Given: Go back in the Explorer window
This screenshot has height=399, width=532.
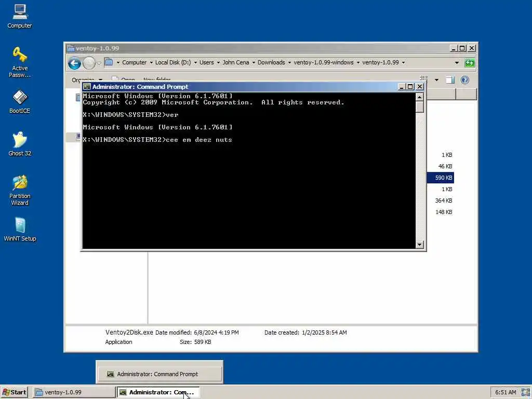Looking at the screenshot, I should (74, 63).
